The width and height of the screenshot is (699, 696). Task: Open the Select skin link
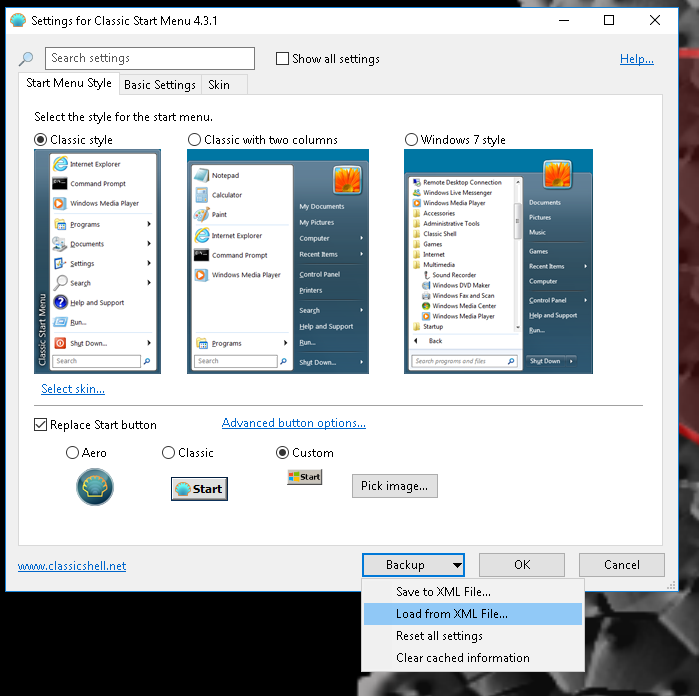pyautogui.click(x=73, y=389)
